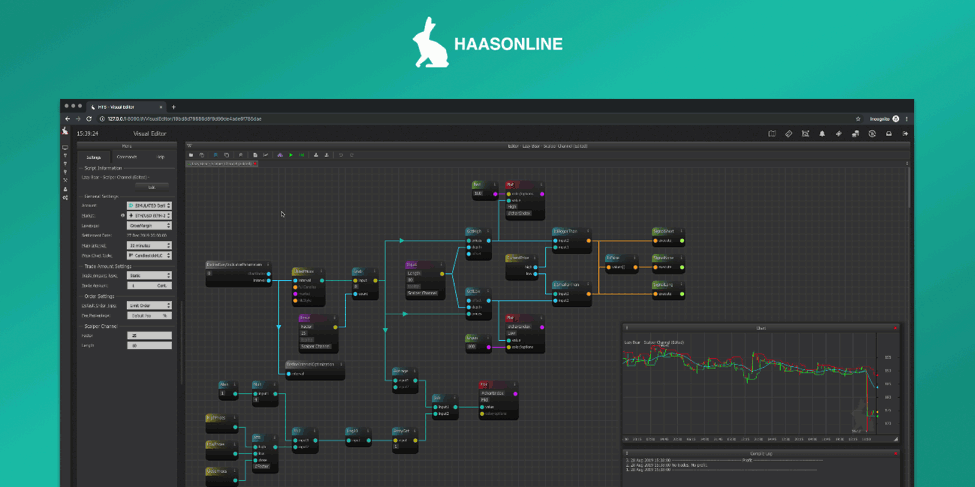Click the browser address bar URL

point(184,118)
